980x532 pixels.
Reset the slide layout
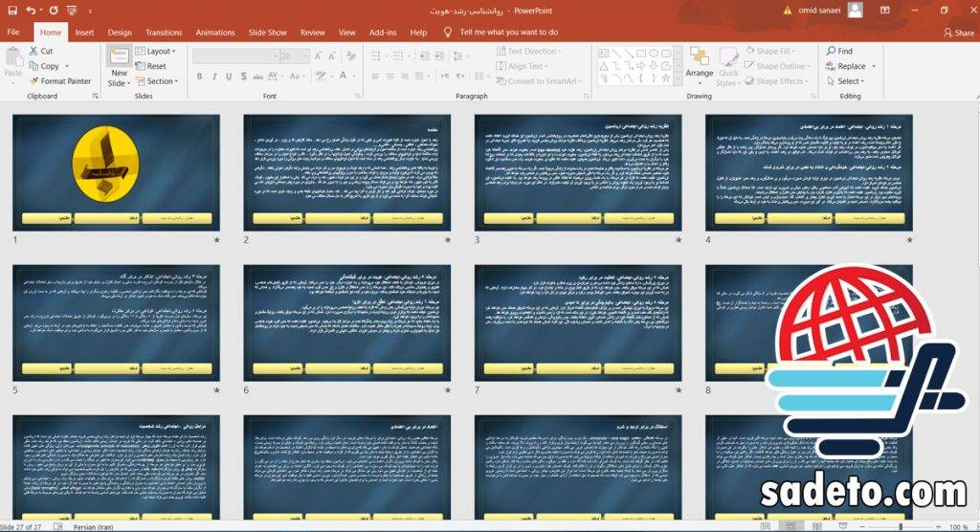150,66
